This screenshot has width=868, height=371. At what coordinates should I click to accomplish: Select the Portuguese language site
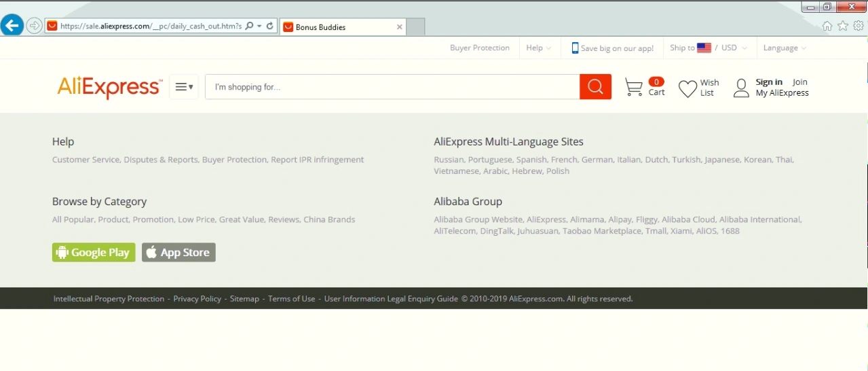490,160
